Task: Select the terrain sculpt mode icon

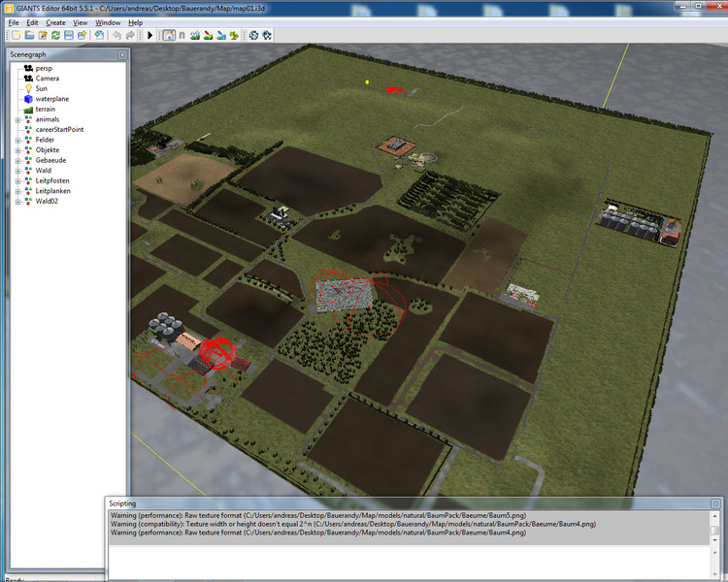Action: (x=195, y=35)
